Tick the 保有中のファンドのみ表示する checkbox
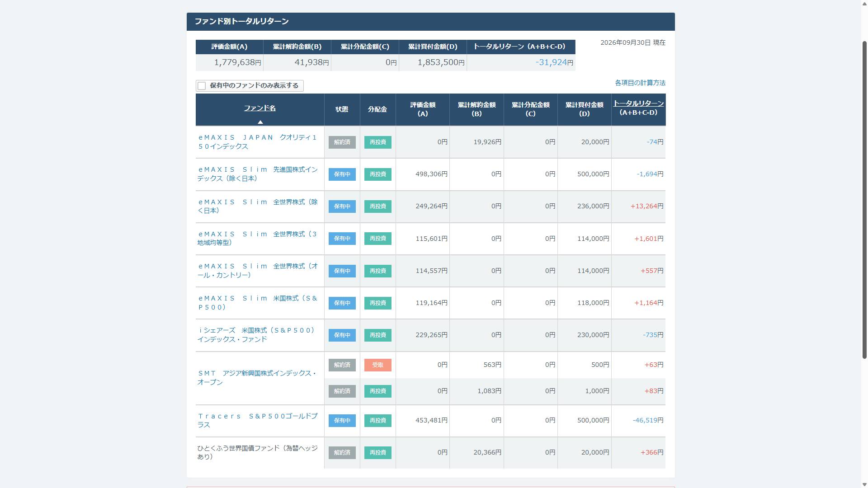Screen dimensions: 868x488 point(202,86)
